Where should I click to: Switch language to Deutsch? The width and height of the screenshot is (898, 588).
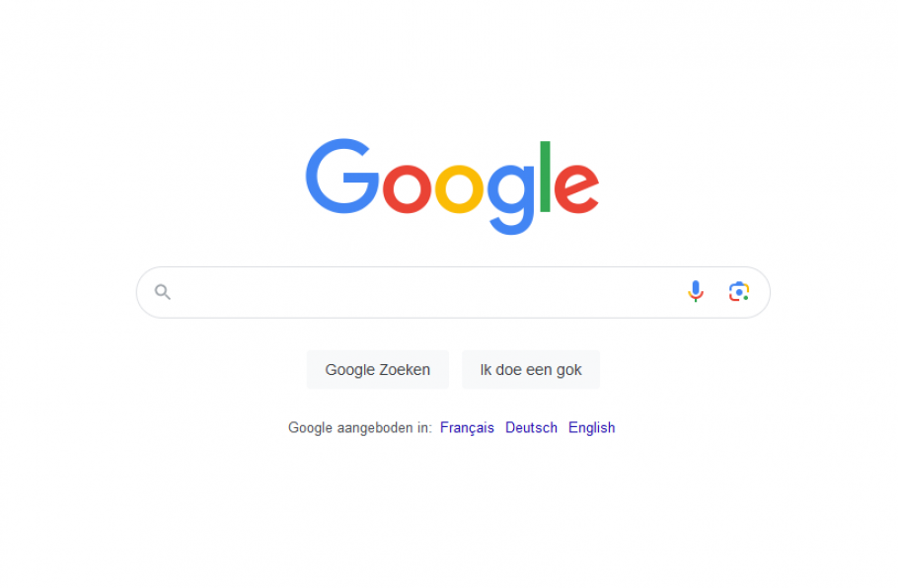531,428
